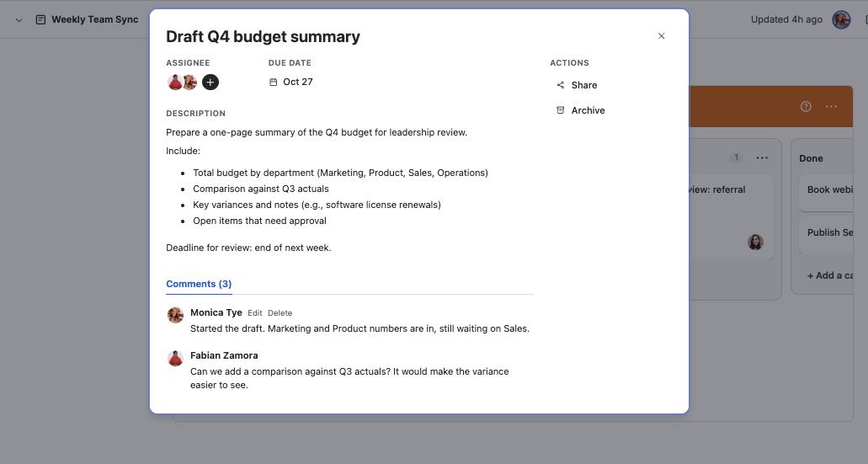868x464 pixels.
Task: Click the 'Key variances and notes' bullet
Action: click(x=317, y=205)
